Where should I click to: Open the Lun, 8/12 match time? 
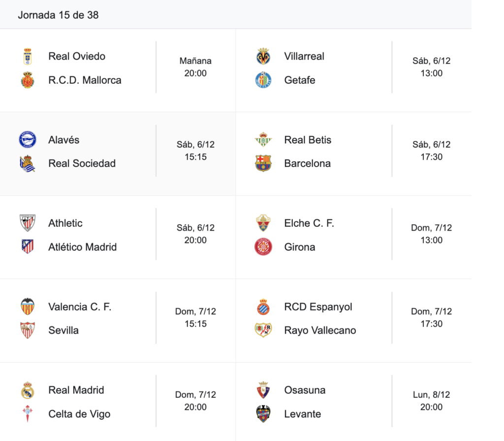click(x=431, y=401)
